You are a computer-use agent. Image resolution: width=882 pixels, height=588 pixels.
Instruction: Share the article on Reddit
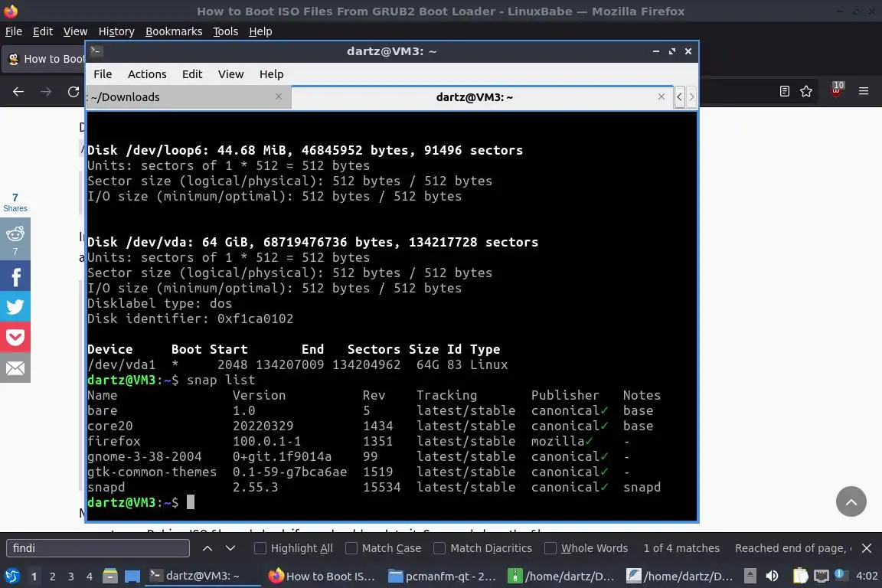point(15,239)
